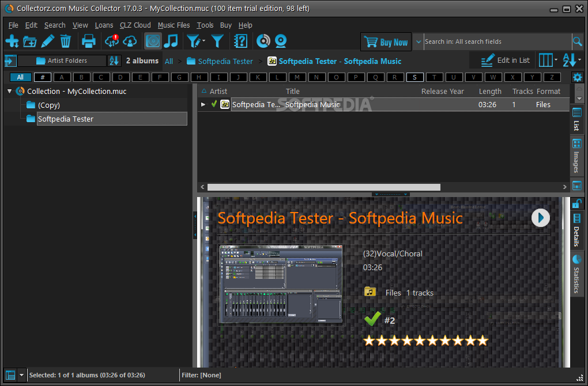Filter albums by letter M
Viewport: 588px width, 386px height.
coord(297,77)
